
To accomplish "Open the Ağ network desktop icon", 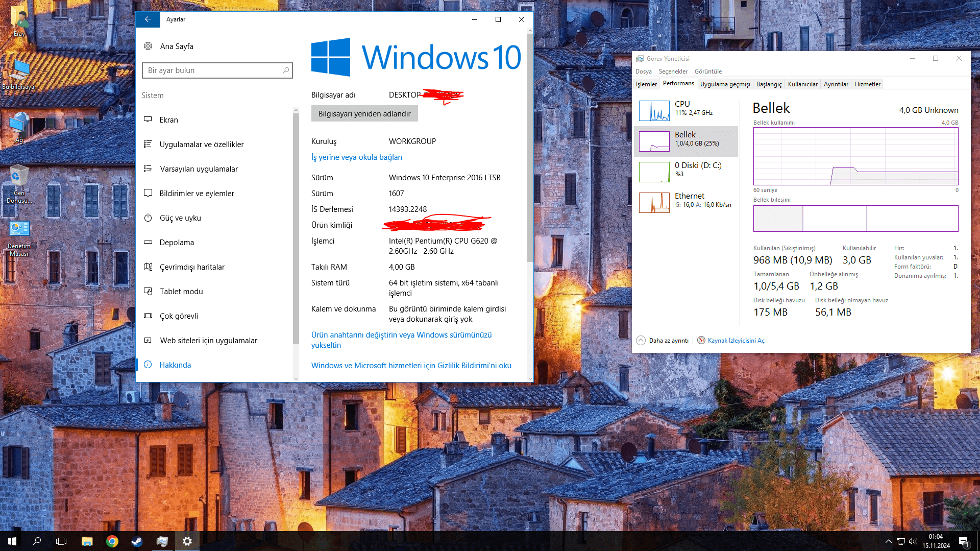I will point(19,128).
